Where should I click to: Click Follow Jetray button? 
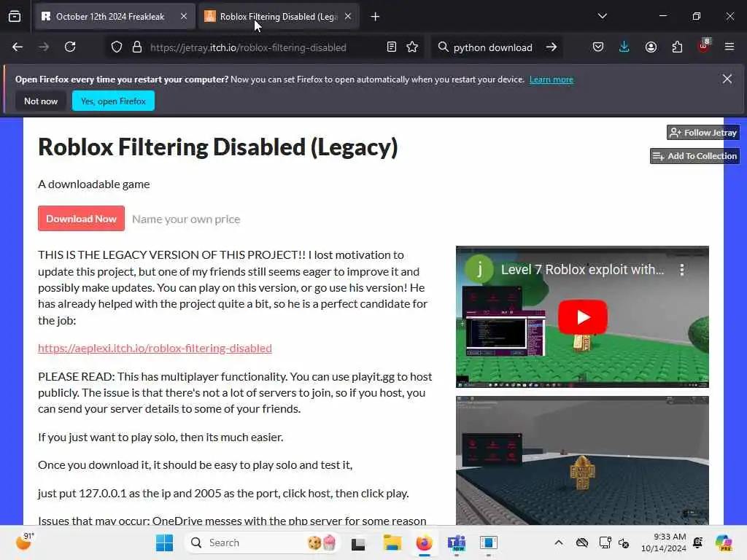tap(703, 133)
